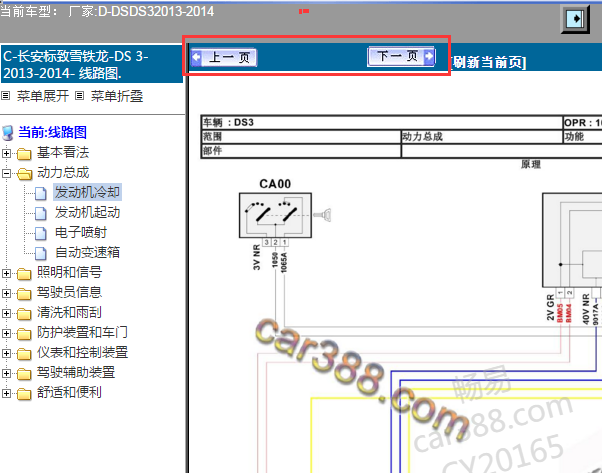Click the 驾驶员信息 folder icon
Viewport: 602px width, 473px height.
pos(24,293)
